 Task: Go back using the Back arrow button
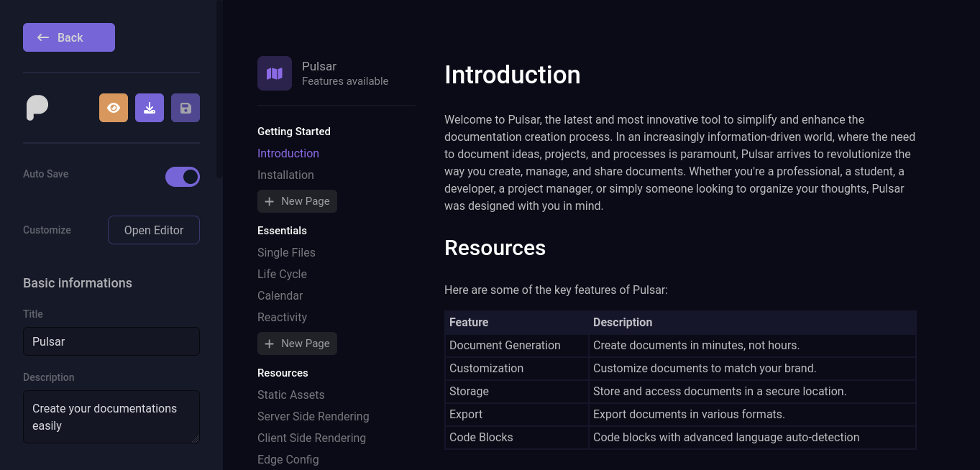[69, 37]
